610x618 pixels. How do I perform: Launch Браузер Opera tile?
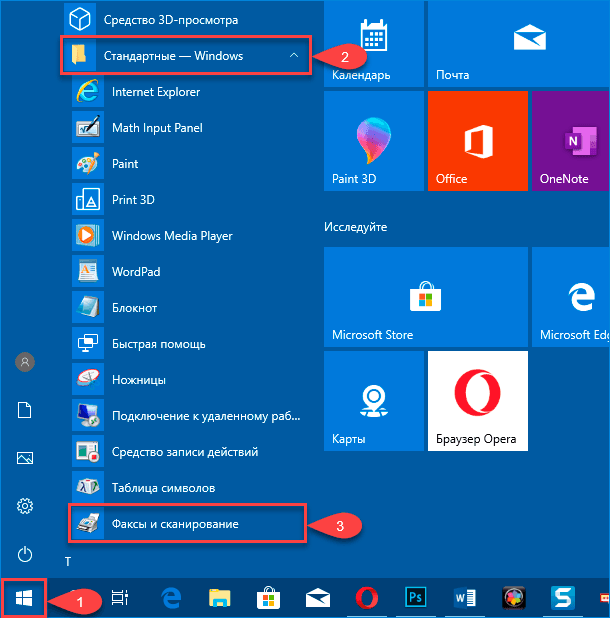point(476,402)
